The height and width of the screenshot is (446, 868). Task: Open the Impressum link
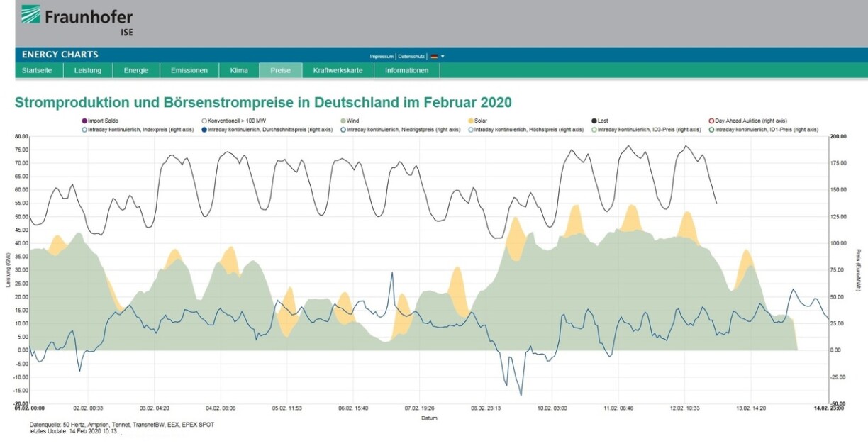click(x=382, y=56)
